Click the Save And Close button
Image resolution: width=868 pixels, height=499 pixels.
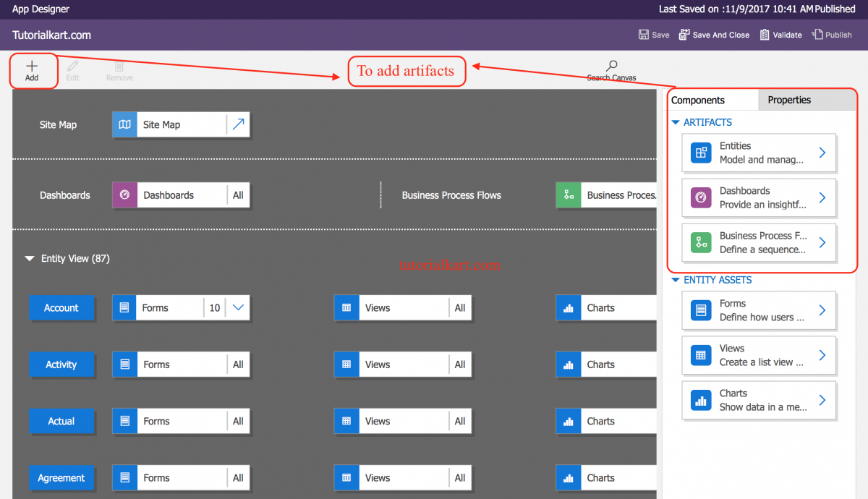(x=714, y=34)
